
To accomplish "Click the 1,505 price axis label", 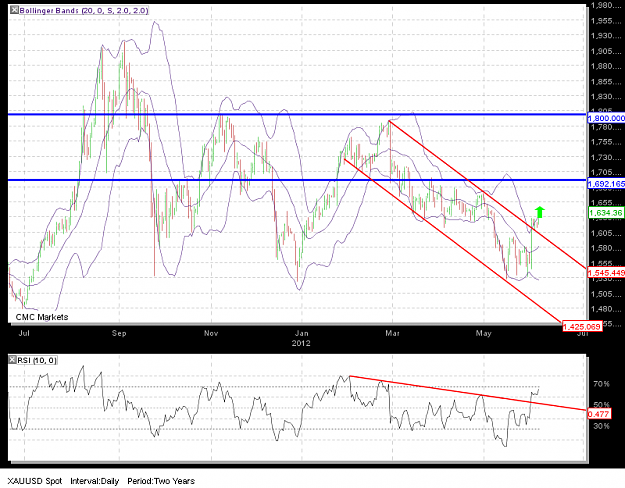I will (606, 294).
